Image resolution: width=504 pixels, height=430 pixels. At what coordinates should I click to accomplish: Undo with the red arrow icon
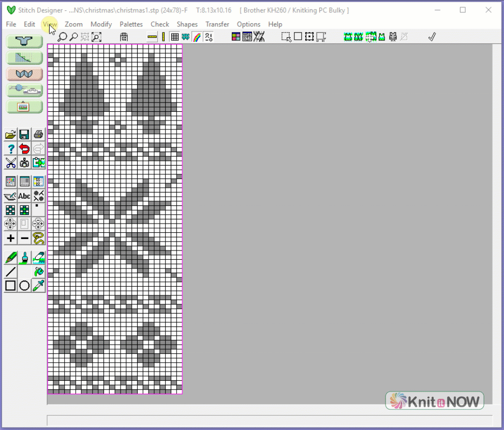(x=24, y=149)
